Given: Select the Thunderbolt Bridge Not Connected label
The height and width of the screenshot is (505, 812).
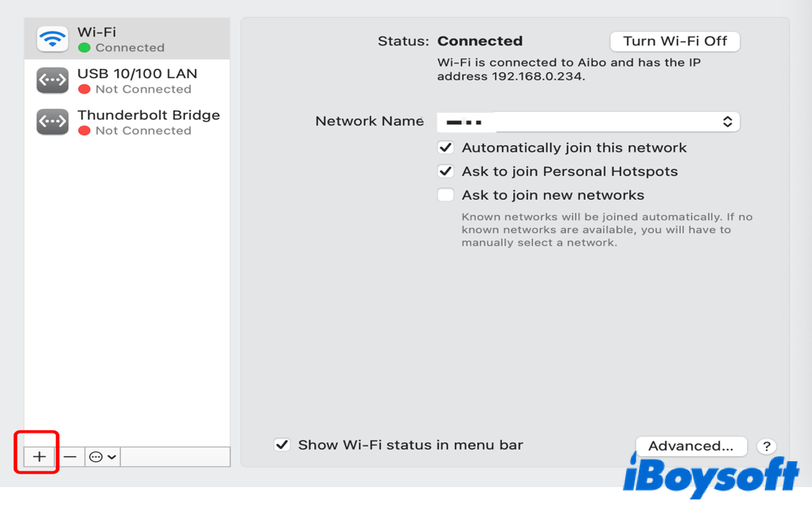Looking at the screenshot, I should pyautogui.click(x=143, y=131).
